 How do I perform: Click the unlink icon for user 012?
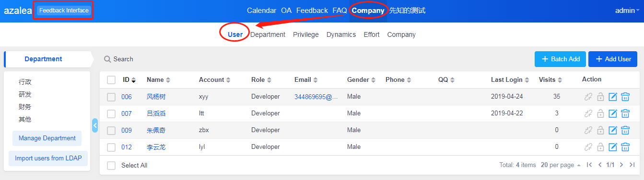coord(588,147)
